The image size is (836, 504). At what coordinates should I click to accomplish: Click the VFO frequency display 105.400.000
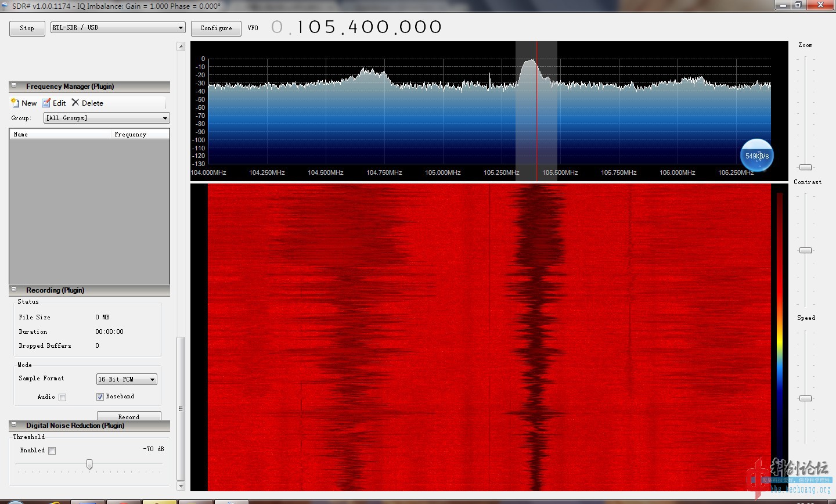pos(356,27)
